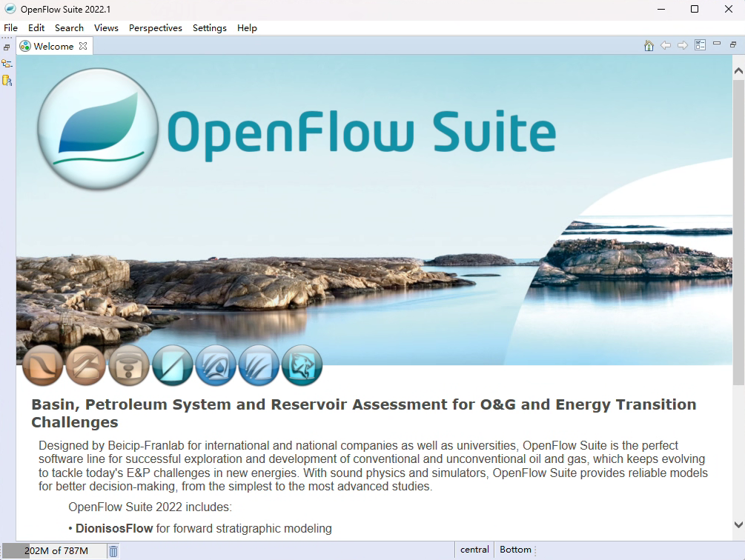Click the 'Basin, Petroleum System' heading
745x560 pixels.
click(x=363, y=413)
